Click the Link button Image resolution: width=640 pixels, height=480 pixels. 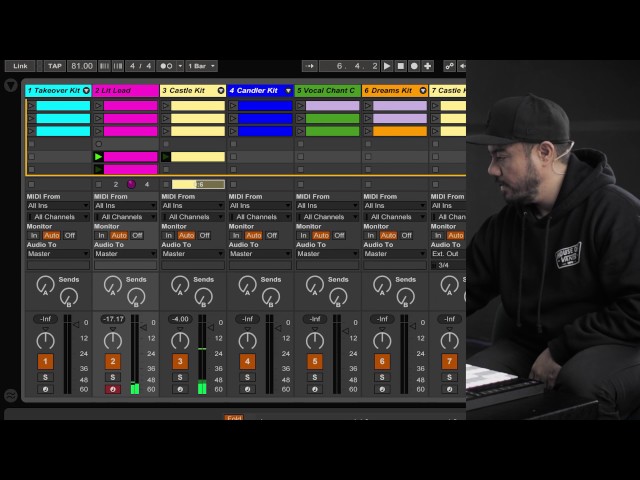coord(20,66)
